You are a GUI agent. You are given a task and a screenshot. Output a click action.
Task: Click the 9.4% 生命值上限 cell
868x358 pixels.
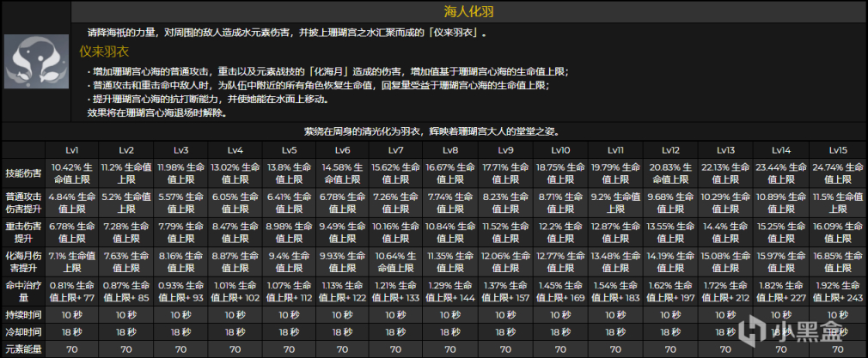point(289,262)
